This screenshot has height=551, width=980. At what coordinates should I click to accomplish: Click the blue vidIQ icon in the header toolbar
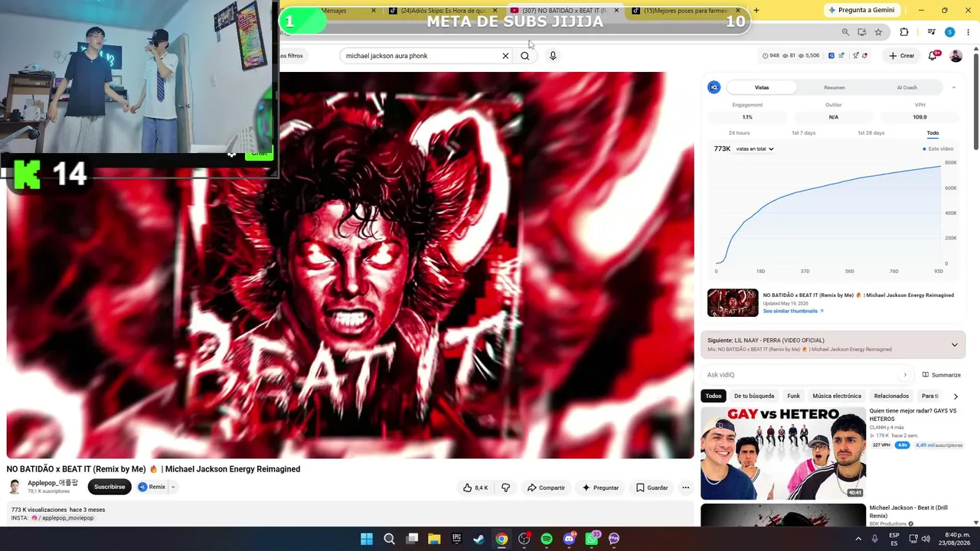tap(831, 56)
